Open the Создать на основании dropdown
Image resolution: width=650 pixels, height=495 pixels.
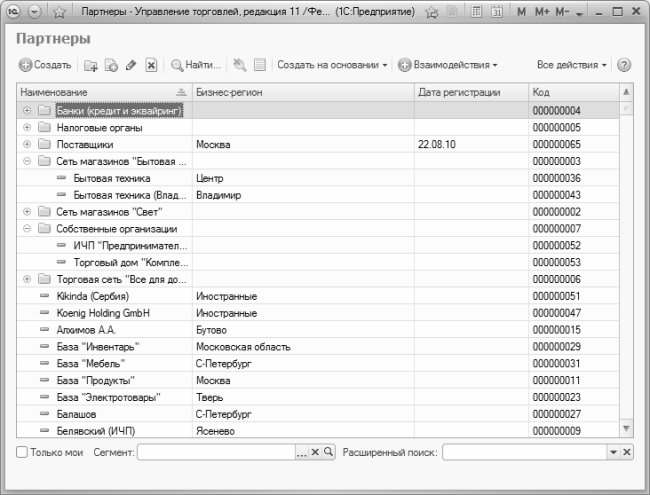click(332, 65)
